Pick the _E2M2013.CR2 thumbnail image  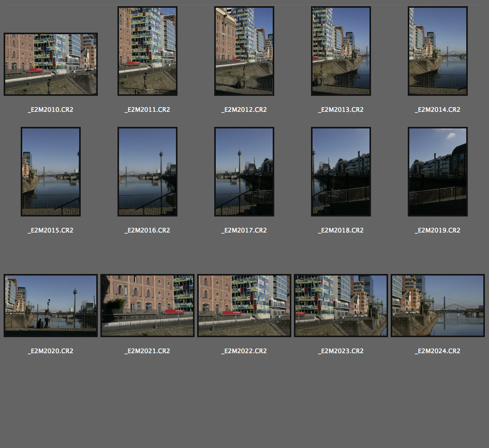[x=341, y=51]
